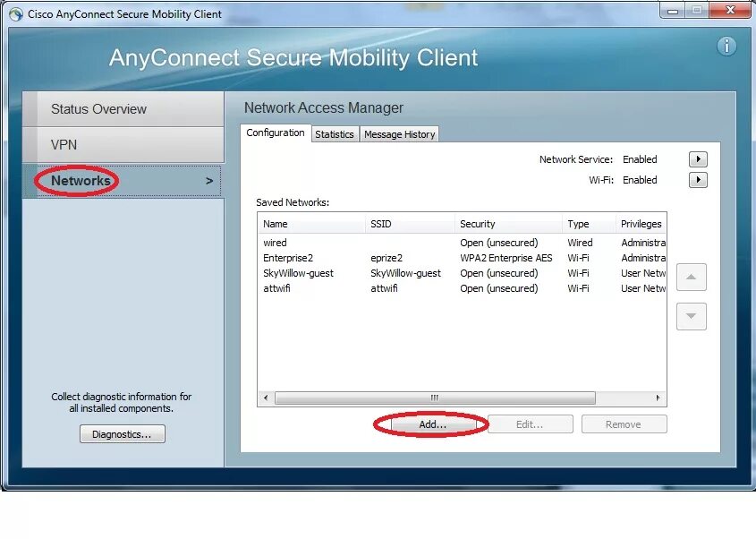Select the wired network row

tap(462, 243)
